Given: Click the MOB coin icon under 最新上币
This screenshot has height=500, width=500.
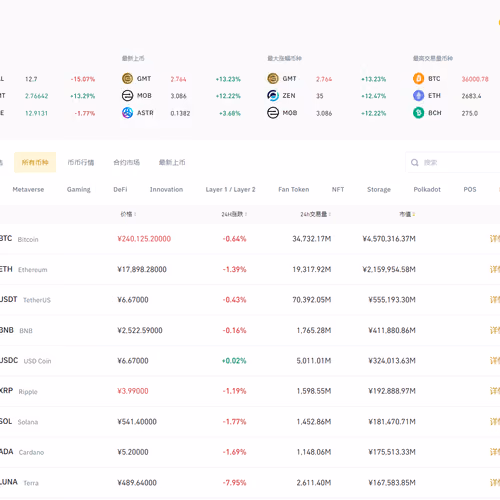Looking at the screenshot, I should tap(127, 96).
